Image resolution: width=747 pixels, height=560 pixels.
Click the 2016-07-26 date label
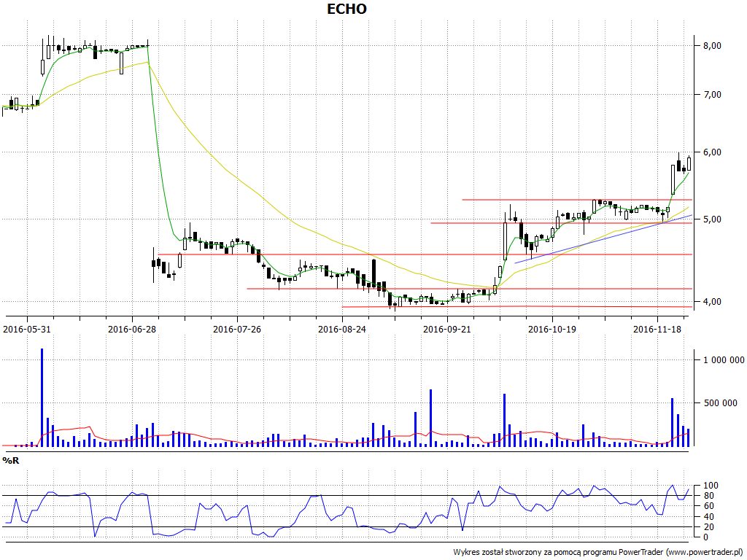(x=237, y=329)
